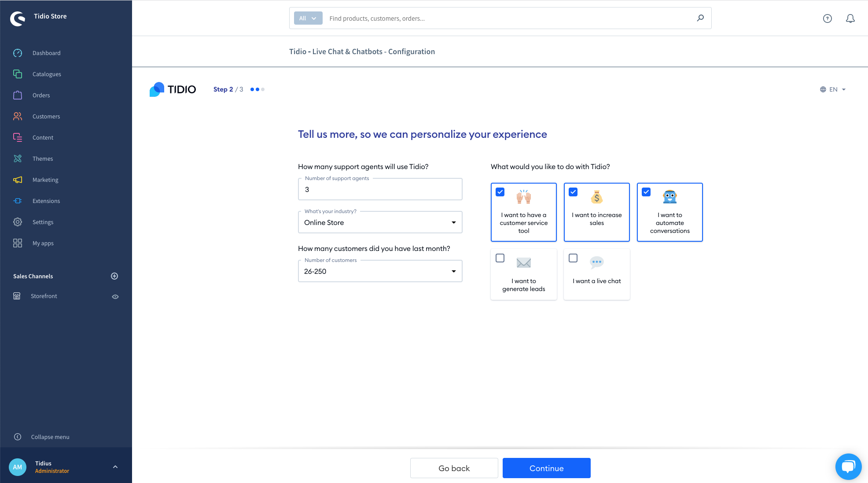Click the search magnifier icon
868x483 pixels.
pos(700,18)
